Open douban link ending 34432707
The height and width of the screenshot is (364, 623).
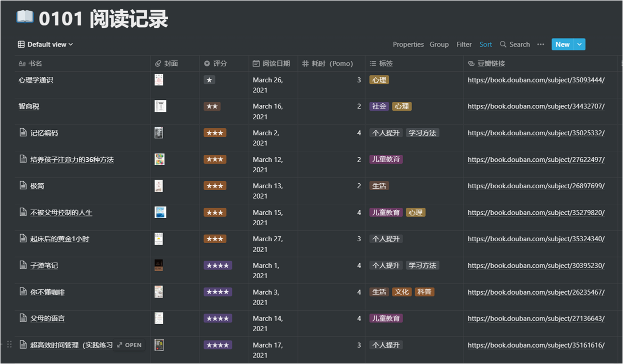[536, 106]
